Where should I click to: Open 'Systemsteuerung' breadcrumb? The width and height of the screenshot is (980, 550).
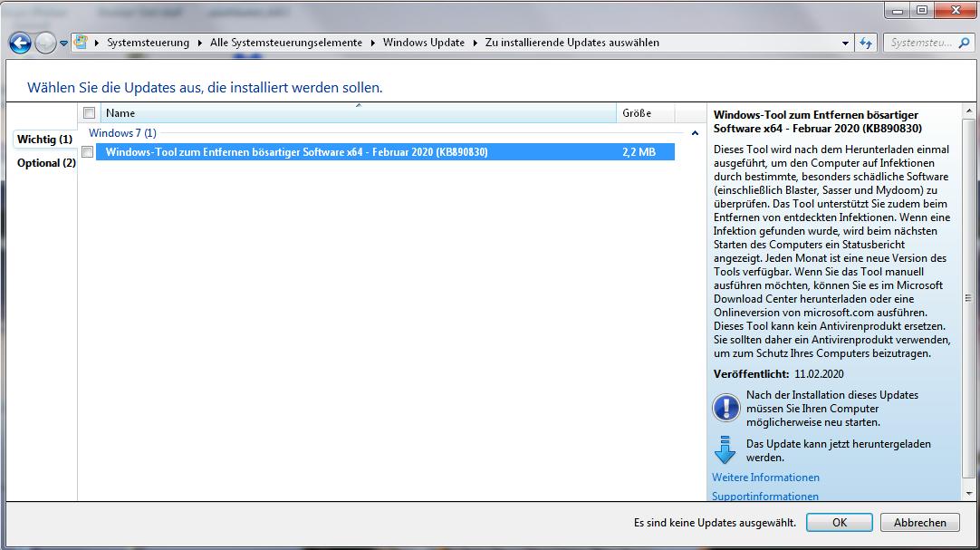[149, 43]
